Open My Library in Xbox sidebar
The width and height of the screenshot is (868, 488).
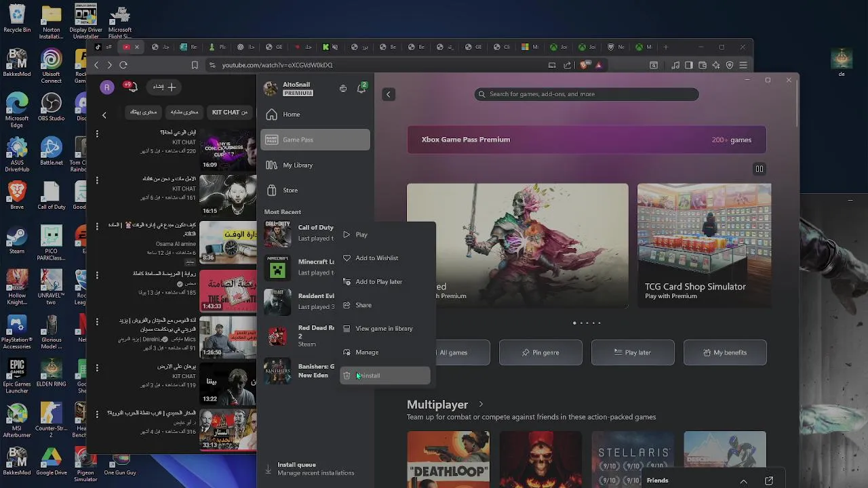315,165
